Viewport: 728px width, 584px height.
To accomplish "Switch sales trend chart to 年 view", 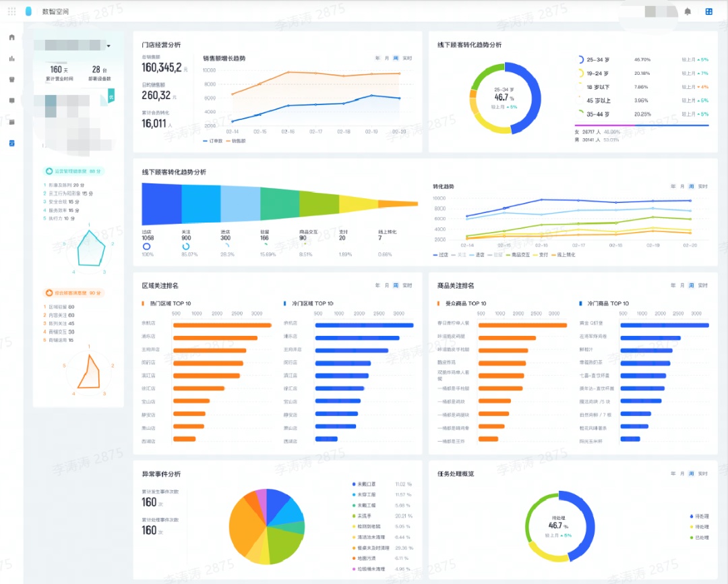I will pos(377,58).
